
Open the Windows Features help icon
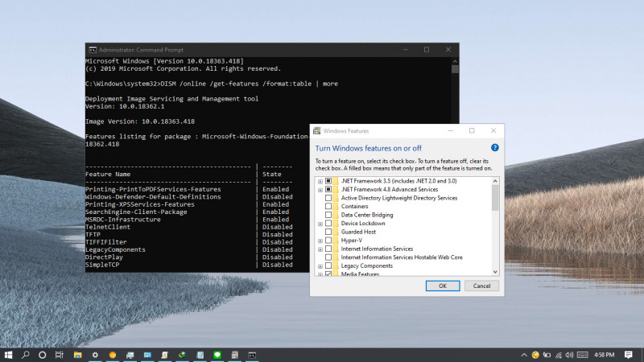(494, 148)
